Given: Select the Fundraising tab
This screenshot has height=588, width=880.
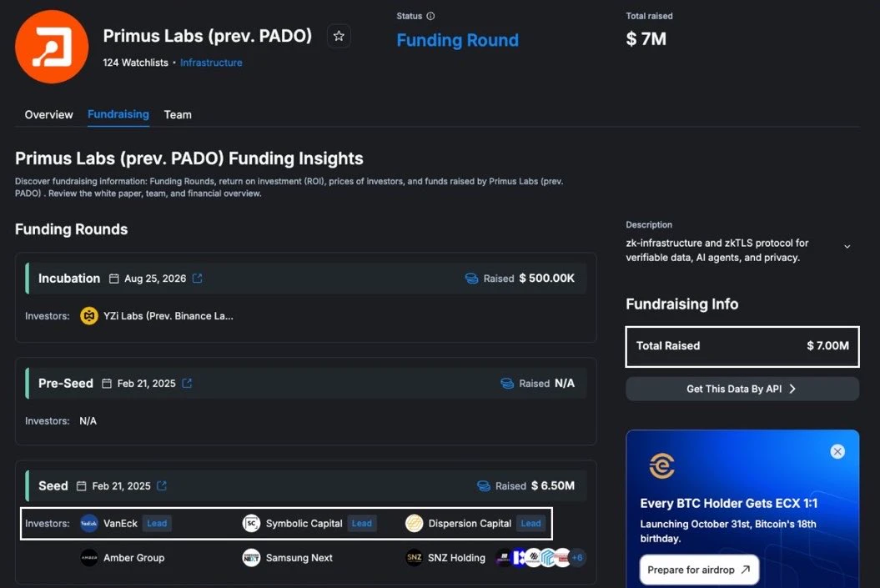Looking at the screenshot, I should coord(118,114).
